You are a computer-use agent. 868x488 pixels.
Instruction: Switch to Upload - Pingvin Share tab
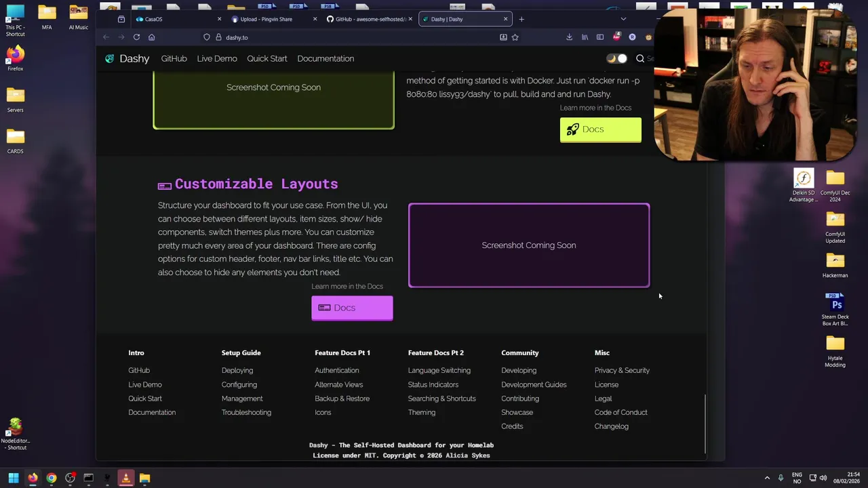click(274, 19)
